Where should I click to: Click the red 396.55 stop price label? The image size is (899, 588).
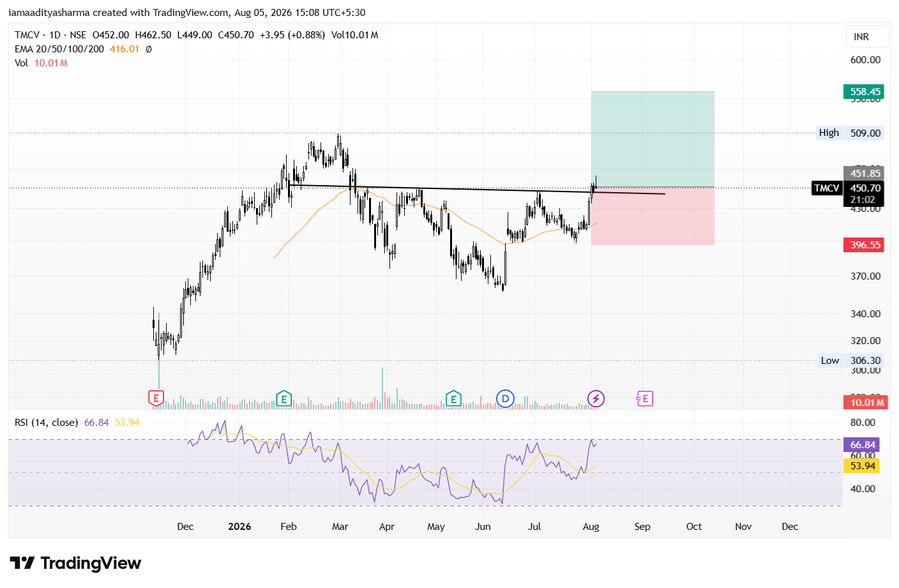pyautogui.click(x=863, y=245)
